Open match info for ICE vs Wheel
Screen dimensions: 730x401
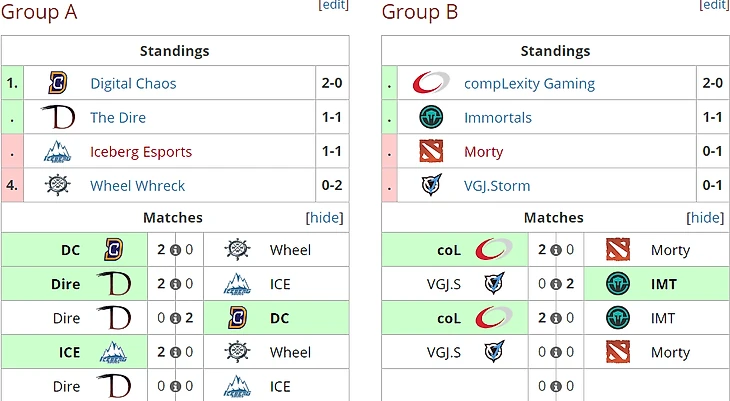point(175,352)
